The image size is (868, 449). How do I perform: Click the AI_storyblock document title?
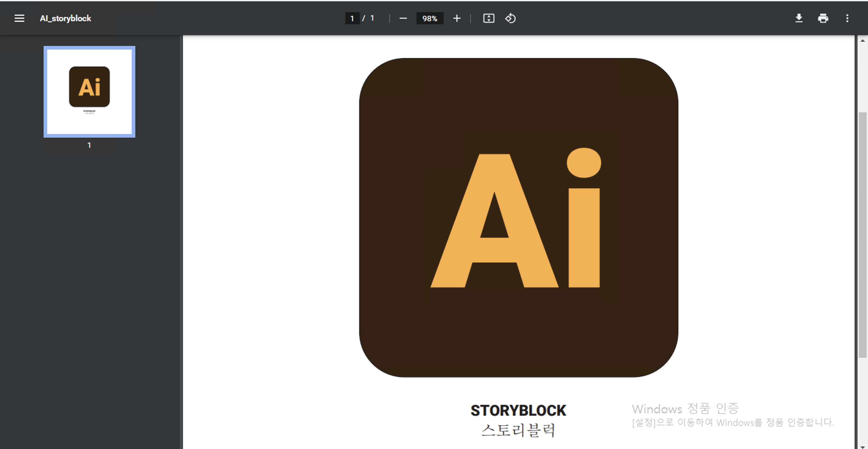point(65,18)
